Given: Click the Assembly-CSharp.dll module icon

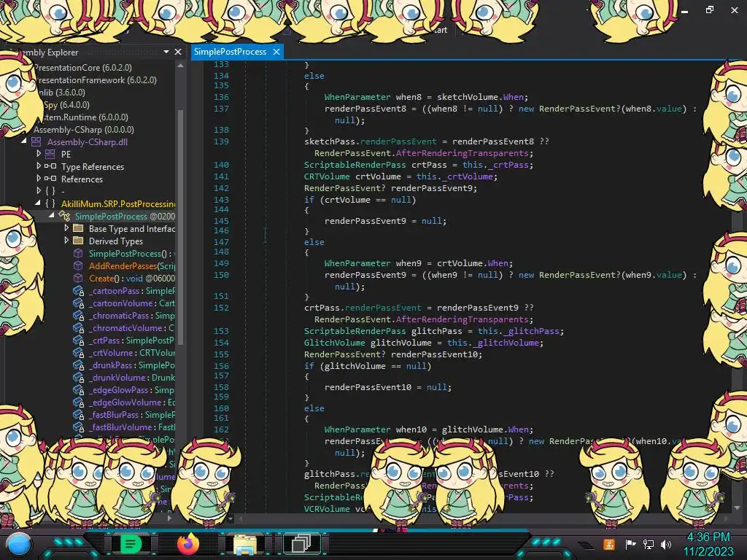Looking at the screenshot, I should click(x=36, y=142).
